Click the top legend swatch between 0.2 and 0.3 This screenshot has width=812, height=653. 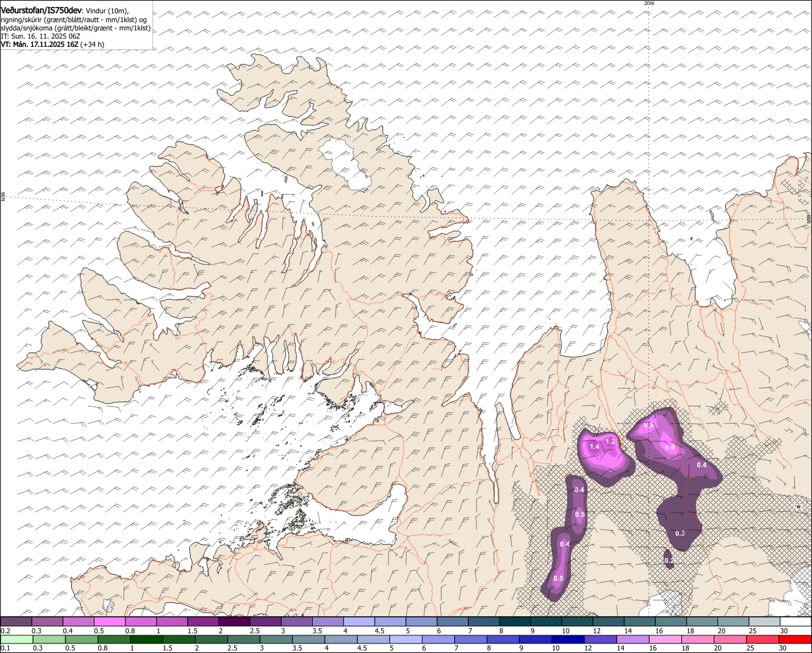[x=16, y=621]
